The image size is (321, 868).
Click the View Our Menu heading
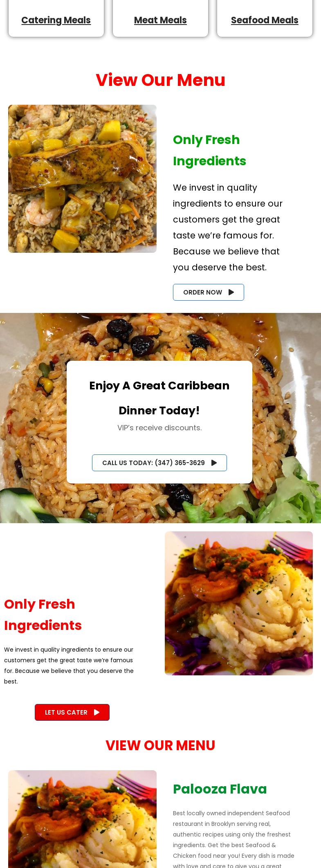pos(160,80)
